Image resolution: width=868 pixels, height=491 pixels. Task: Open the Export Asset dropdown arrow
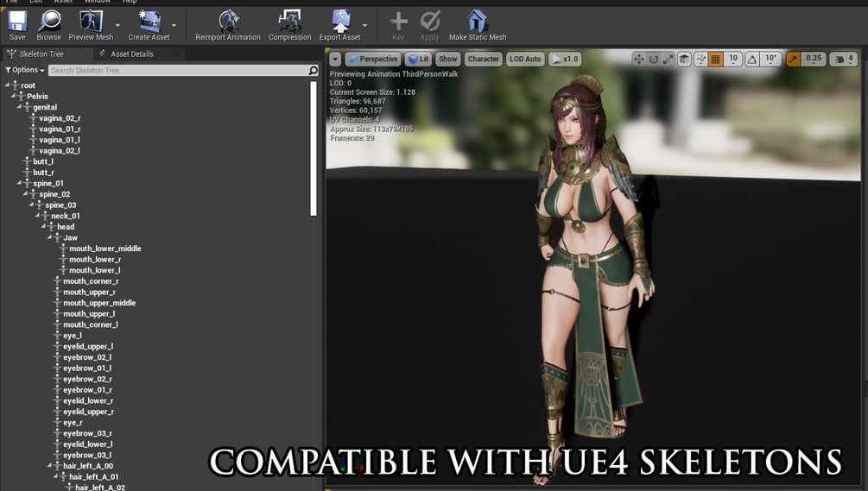point(364,25)
